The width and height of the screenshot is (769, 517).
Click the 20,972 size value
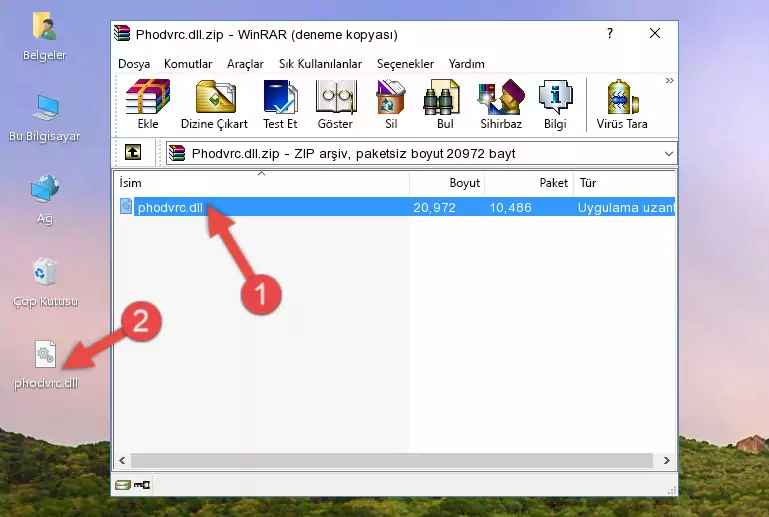pyautogui.click(x=434, y=207)
